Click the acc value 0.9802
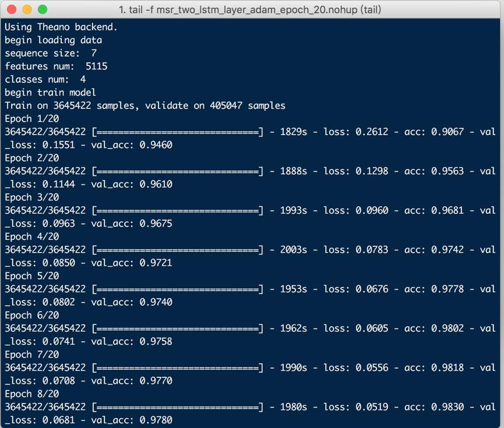504x428 pixels. click(447, 328)
